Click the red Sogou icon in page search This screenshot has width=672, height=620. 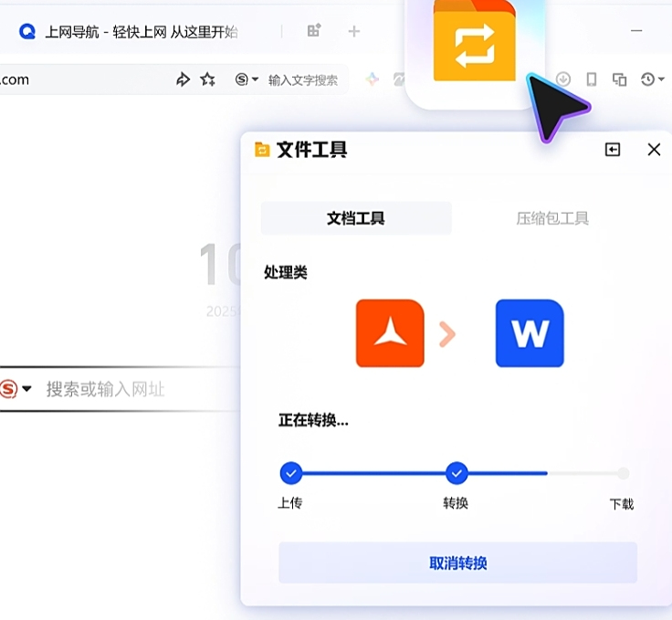tap(8, 389)
